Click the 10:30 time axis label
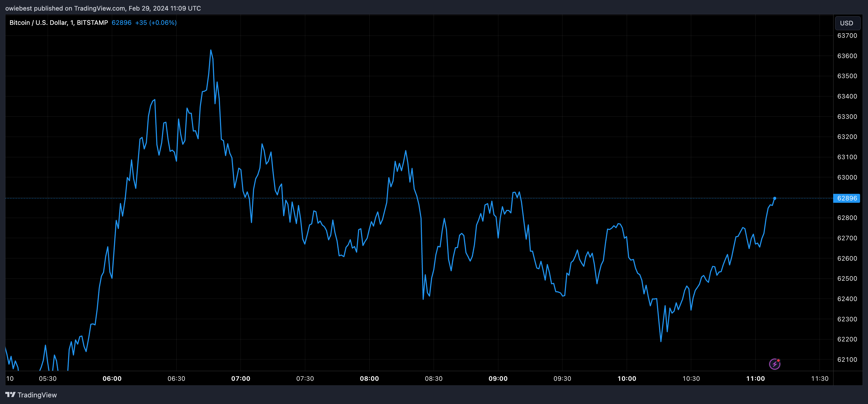Screen dimensions: 868x404 691,378
